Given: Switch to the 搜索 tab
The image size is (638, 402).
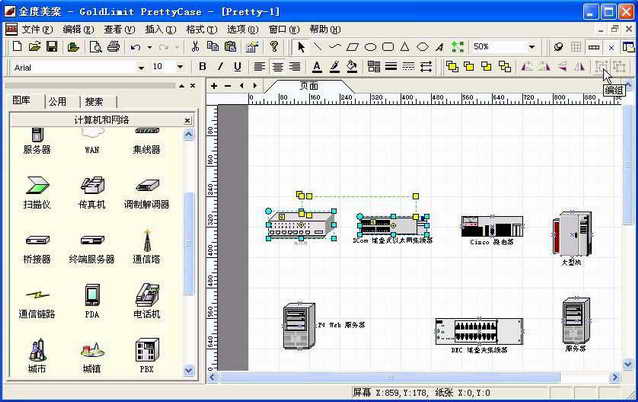Looking at the screenshot, I should (x=94, y=101).
